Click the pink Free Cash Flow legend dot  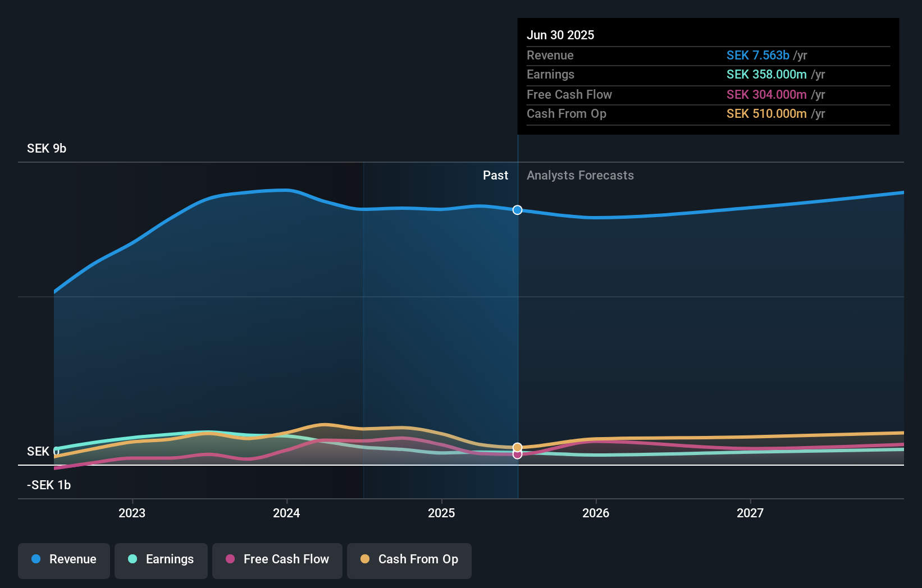(231, 559)
